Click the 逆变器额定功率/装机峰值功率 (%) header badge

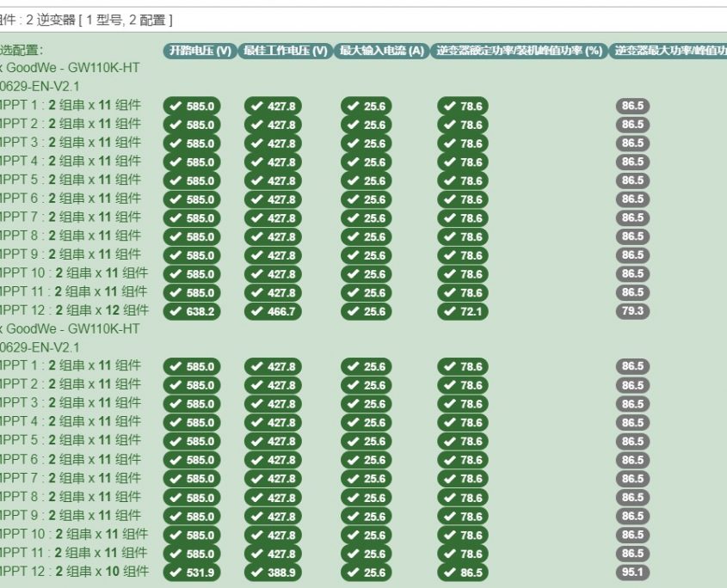pos(519,51)
